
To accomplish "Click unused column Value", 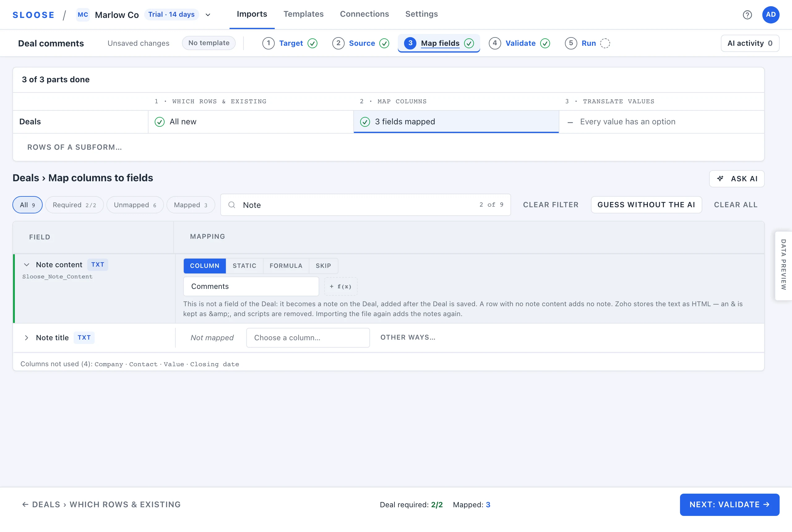I will [x=174, y=364].
